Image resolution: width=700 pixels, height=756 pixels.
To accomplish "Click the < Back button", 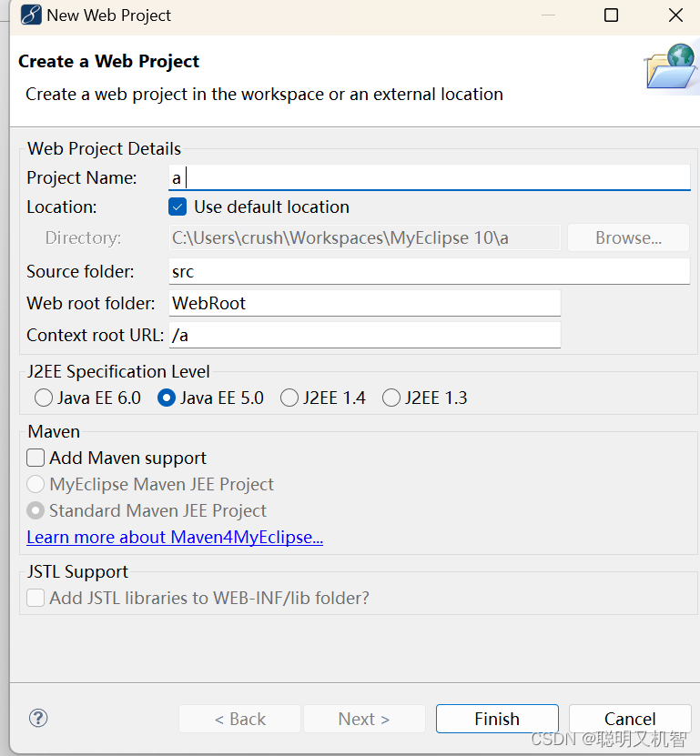I will pos(239,719).
